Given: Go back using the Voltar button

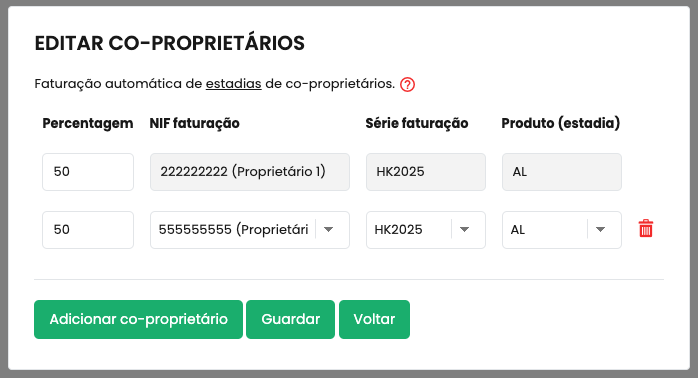Looking at the screenshot, I should pos(374,319).
